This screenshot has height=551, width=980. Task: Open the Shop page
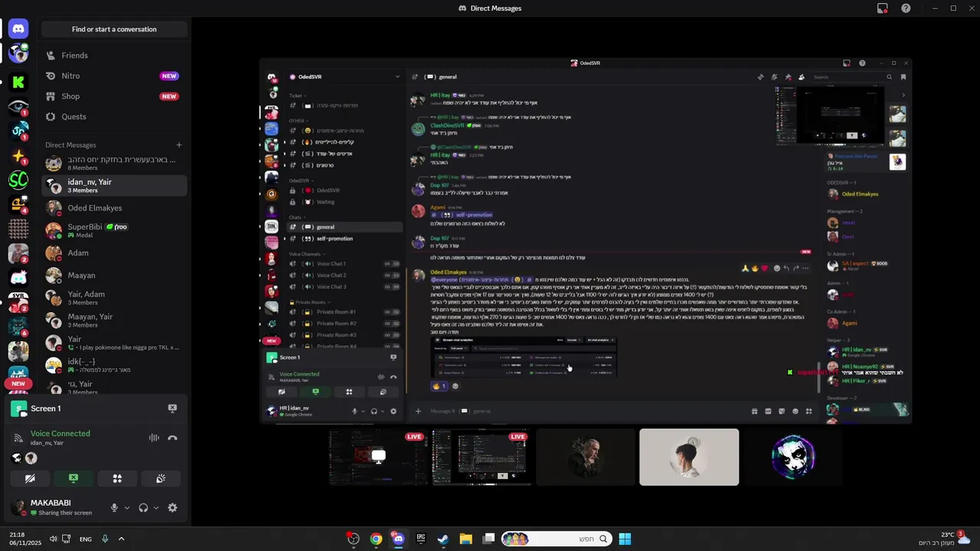coord(114,96)
